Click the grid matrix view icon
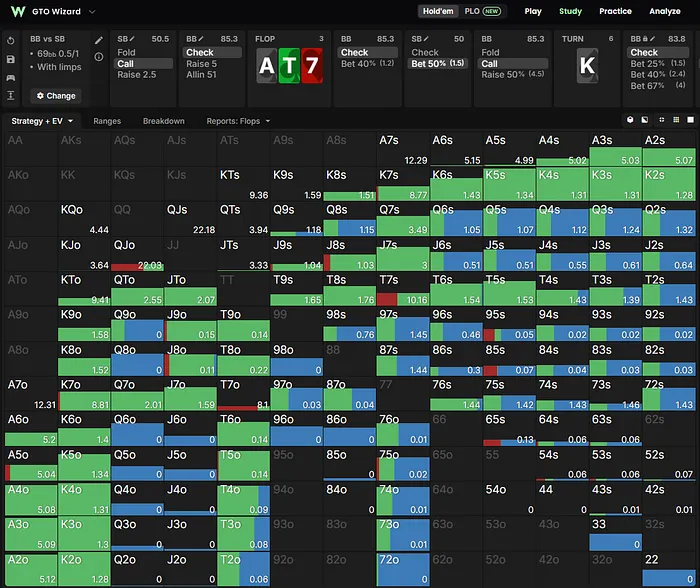 [x=676, y=120]
